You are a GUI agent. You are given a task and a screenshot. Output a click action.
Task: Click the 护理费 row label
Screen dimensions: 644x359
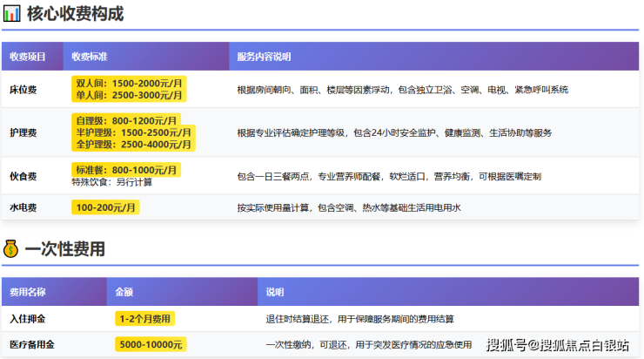click(23, 132)
